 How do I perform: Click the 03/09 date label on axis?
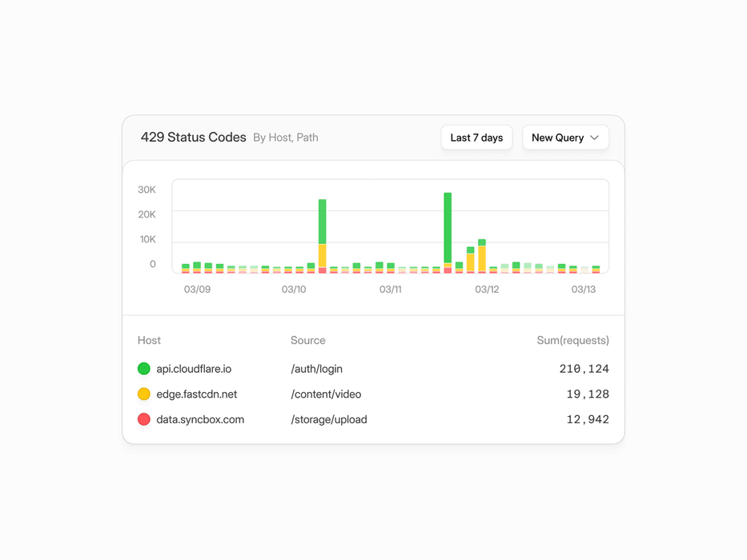pyautogui.click(x=197, y=290)
